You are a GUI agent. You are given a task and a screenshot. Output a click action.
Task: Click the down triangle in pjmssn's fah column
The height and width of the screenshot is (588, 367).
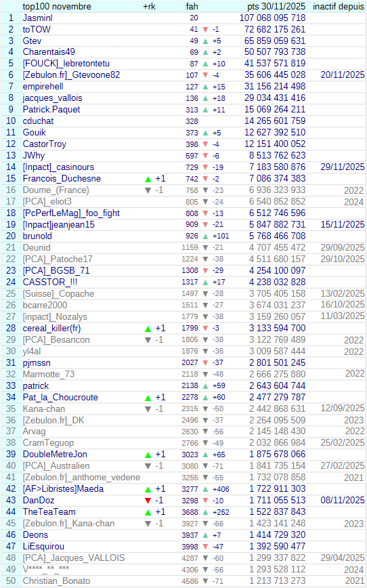tap(205, 363)
